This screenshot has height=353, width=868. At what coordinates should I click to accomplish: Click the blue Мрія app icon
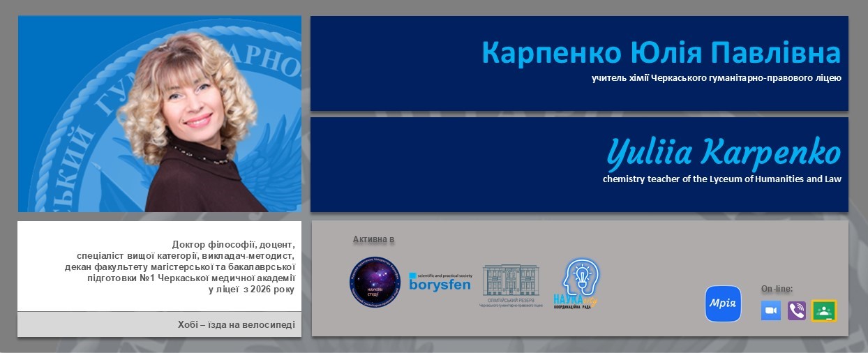tap(723, 303)
